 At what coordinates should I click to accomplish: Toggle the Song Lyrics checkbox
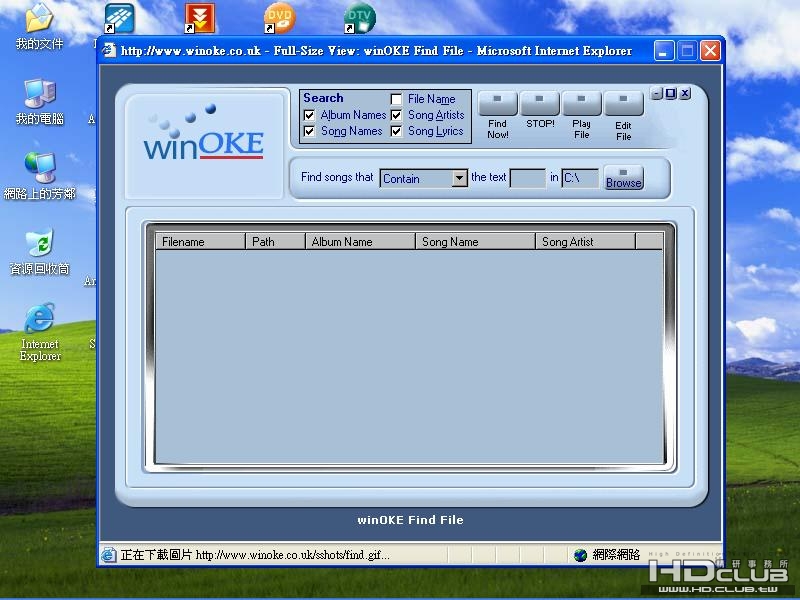(396, 132)
